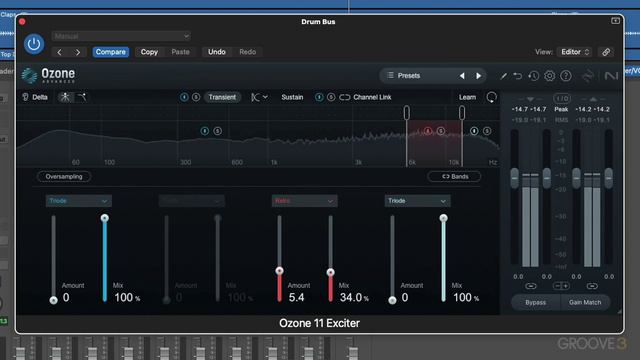
Task: Click the pencil edit icon in Ozone header
Action: click(504, 76)
